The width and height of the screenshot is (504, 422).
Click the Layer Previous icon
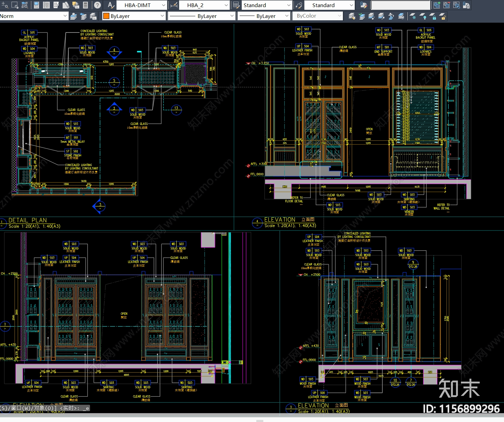83,16
